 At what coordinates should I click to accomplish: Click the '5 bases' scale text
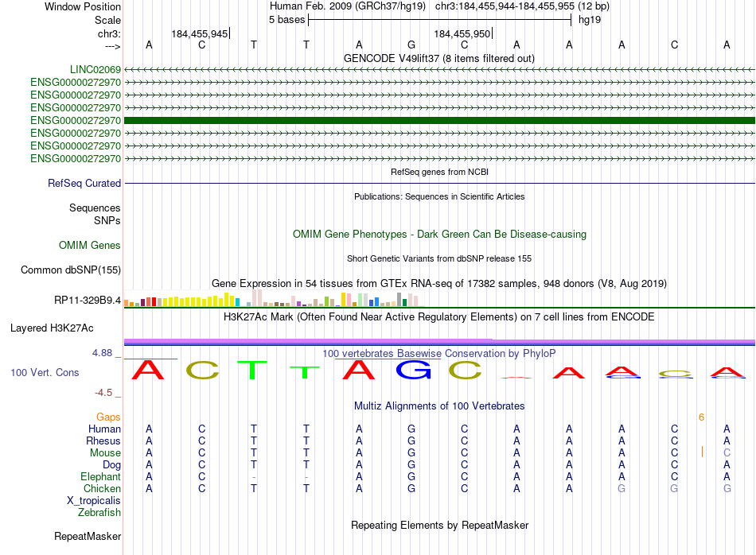[x=286, y=20]
